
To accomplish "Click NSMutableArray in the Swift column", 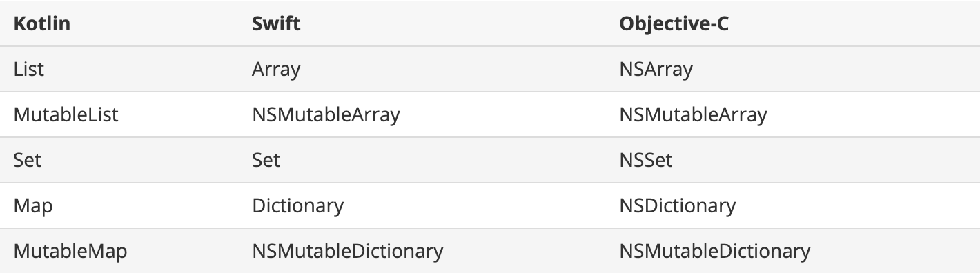I will pyautogui.click(x=326, y=115).
